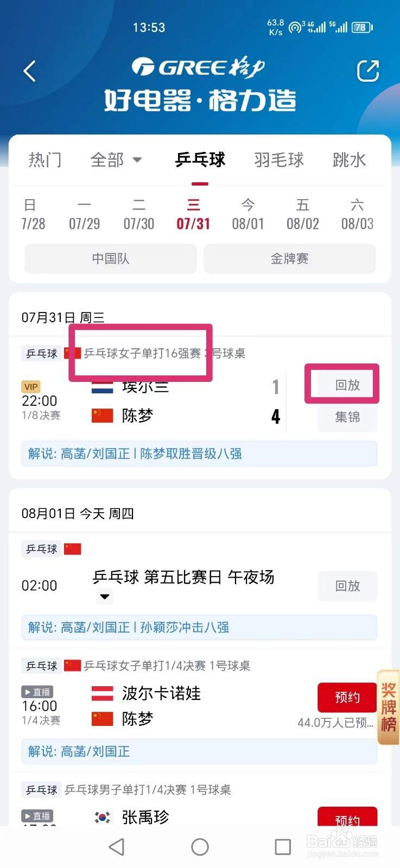Switch to the 羽毛球 tab
400x868 pixels.
[279, 159]
